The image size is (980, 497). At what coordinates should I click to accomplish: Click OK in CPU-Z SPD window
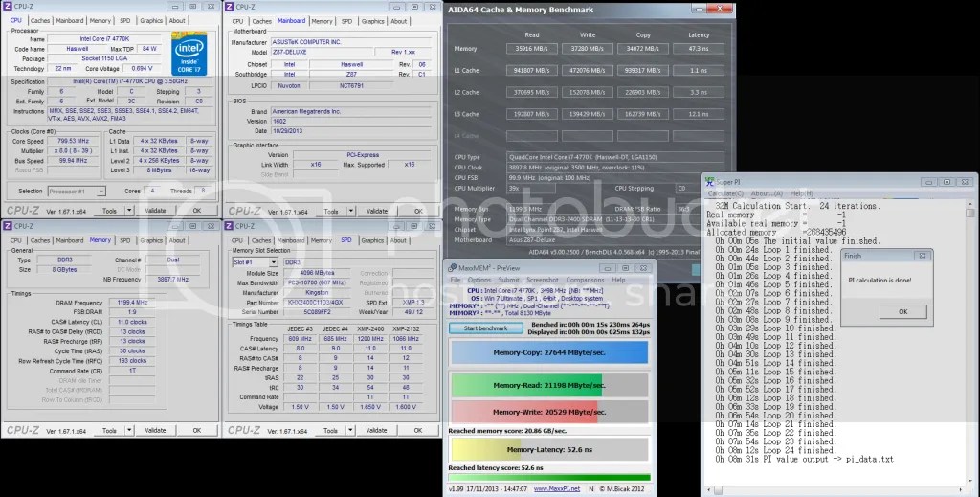[x=418, y=430]
